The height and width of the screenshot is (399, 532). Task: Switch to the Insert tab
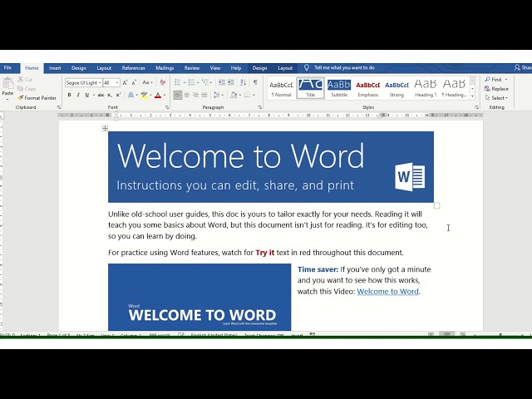(x=55, y=68)
